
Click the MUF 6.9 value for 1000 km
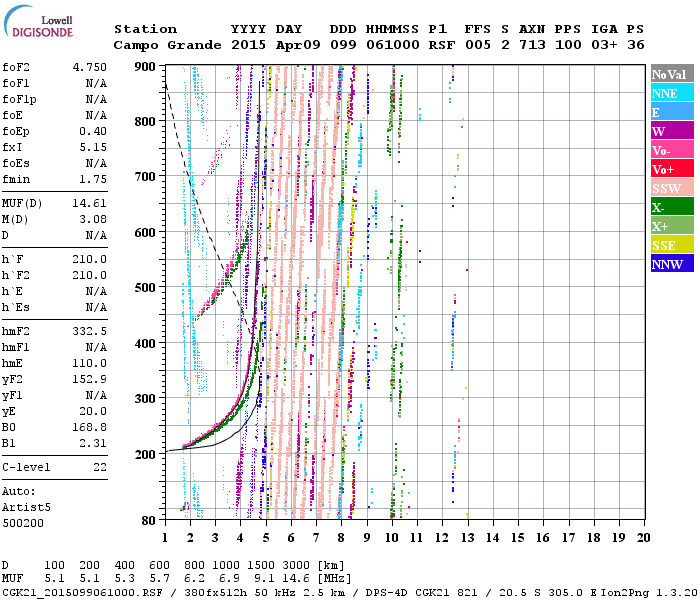point(229,579)
